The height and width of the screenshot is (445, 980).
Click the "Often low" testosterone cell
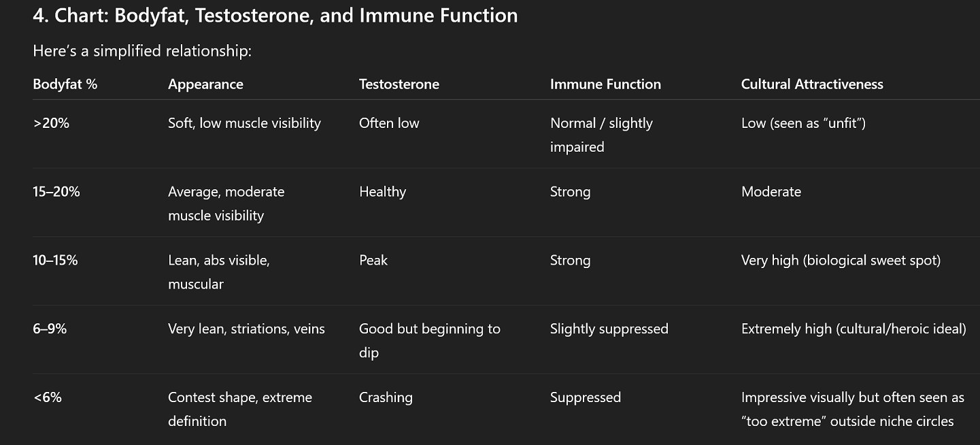[389, 123]
